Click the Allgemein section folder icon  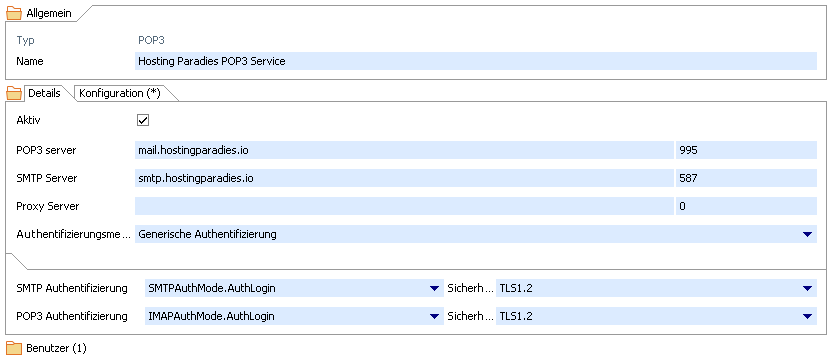[13, 13]
